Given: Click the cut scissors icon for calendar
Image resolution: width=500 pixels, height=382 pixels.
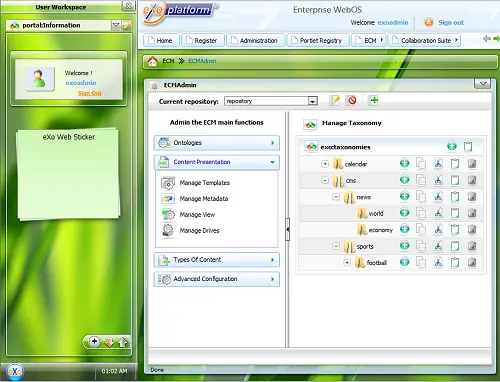Looking at the screenshot, I should click(438, 163).
